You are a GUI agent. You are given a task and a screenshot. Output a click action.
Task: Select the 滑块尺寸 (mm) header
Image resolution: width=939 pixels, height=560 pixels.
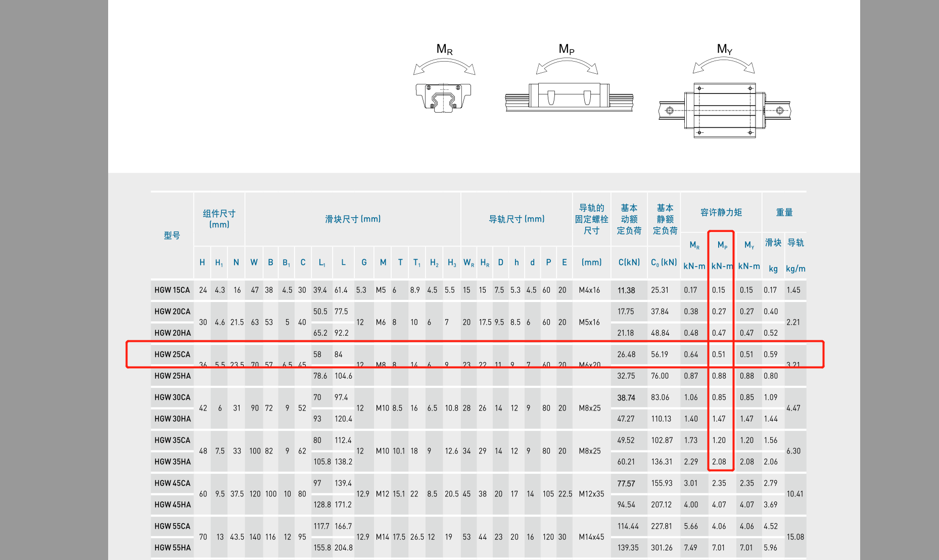coord(353,219)
